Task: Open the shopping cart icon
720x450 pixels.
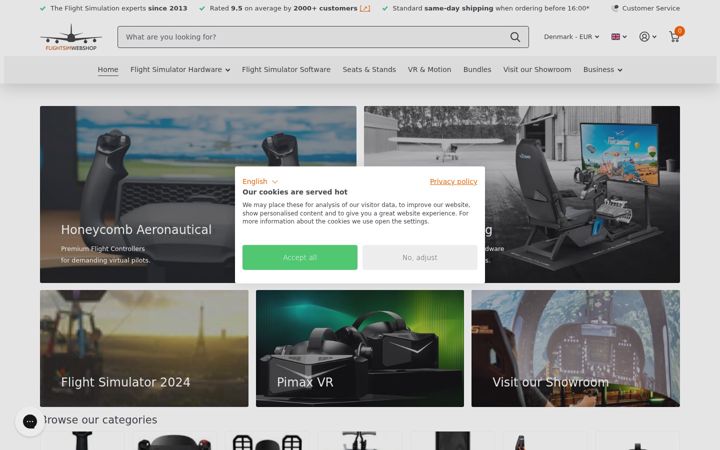Action: point(675,37)
